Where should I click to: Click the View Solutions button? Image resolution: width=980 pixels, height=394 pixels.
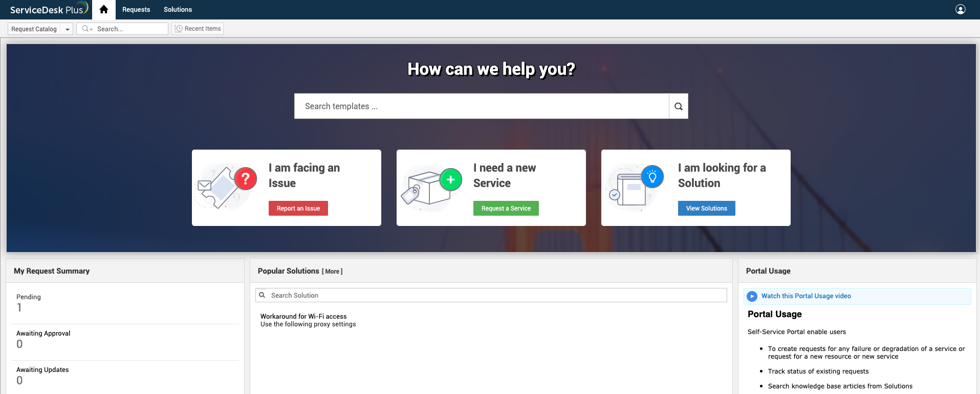[707, 209]
